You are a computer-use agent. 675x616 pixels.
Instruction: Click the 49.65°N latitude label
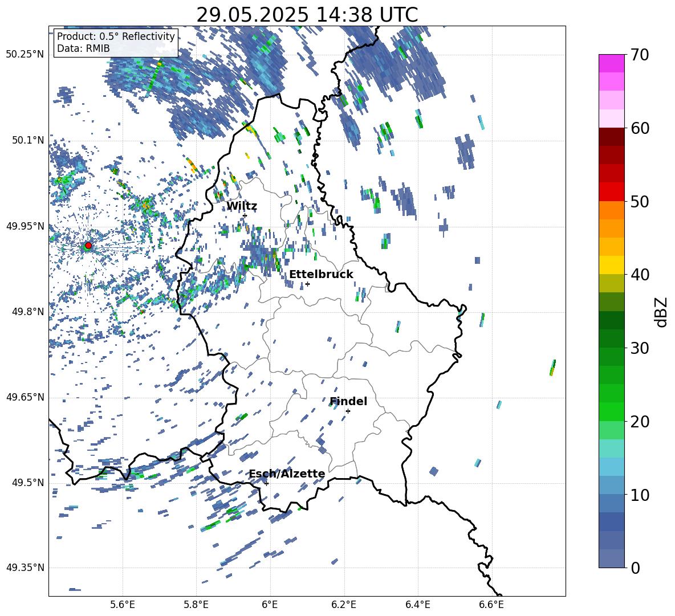[x=25, y=397]
